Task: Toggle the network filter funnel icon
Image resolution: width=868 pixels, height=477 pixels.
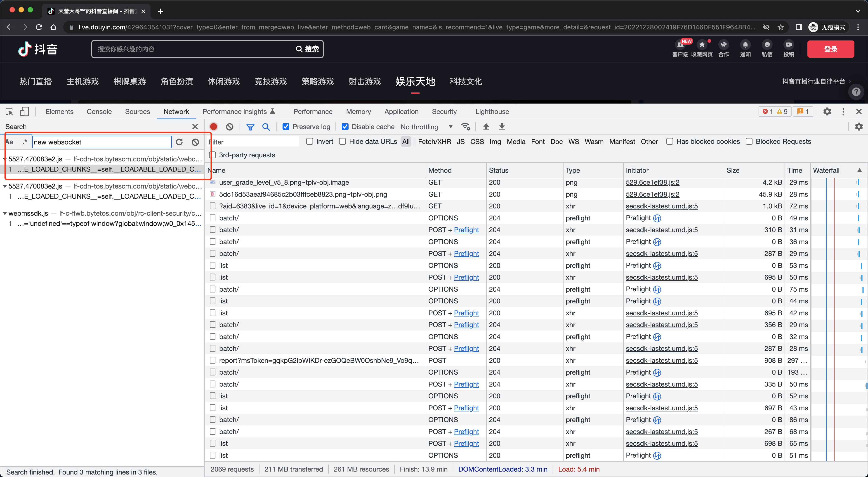Action: coord(250,127)
